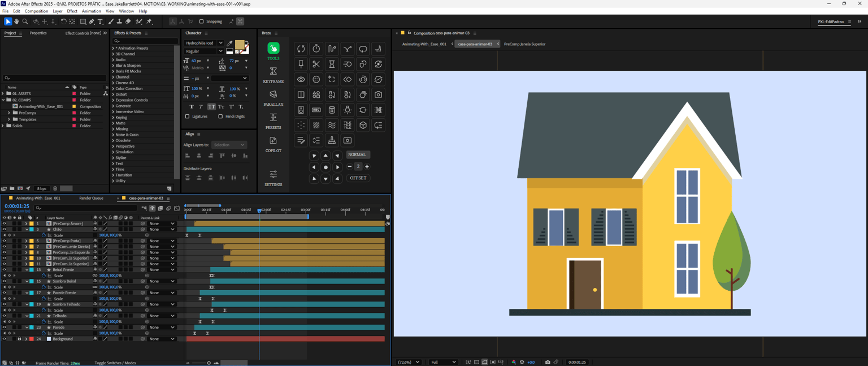Open viewer resolution Full dropdown
This screenshot has height=366, width=868.
443,362
